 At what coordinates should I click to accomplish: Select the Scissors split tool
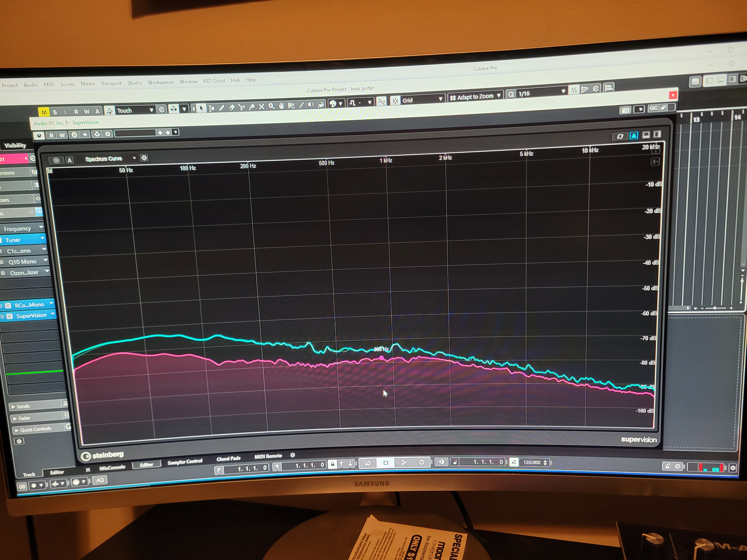(241, 107)
